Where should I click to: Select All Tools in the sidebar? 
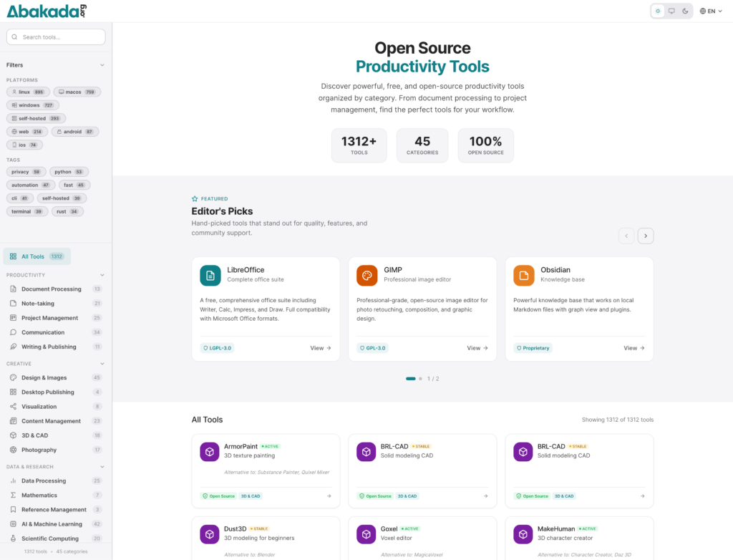pos(37,256)
